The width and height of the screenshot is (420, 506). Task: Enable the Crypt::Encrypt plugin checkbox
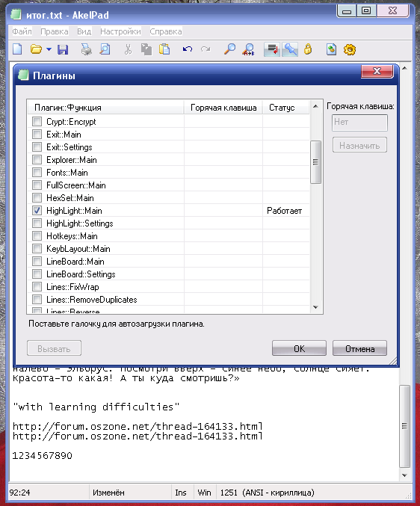[x=37, y=122]
